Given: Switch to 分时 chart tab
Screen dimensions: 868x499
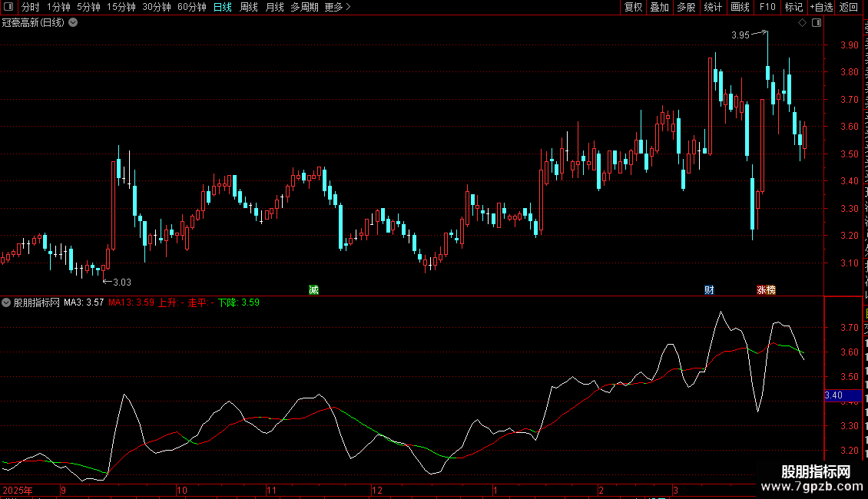Looking at the screenshot, I should [31, 7].
